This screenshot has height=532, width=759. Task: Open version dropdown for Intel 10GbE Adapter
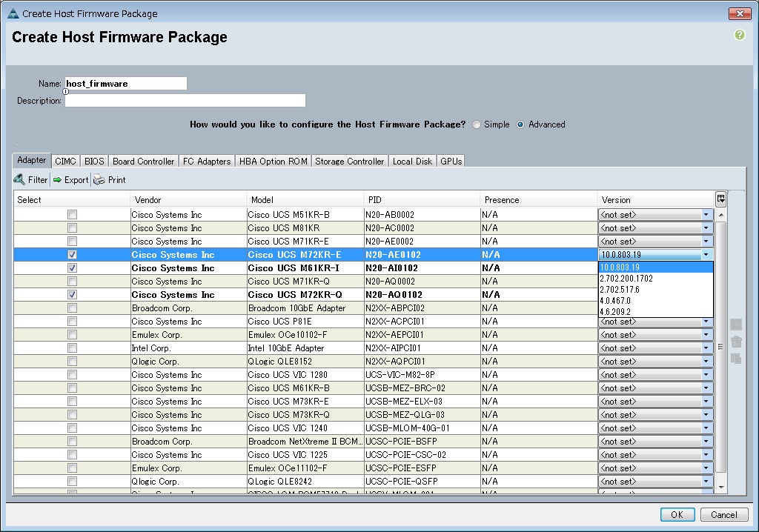pyautogui.click(x=706, y=348)
